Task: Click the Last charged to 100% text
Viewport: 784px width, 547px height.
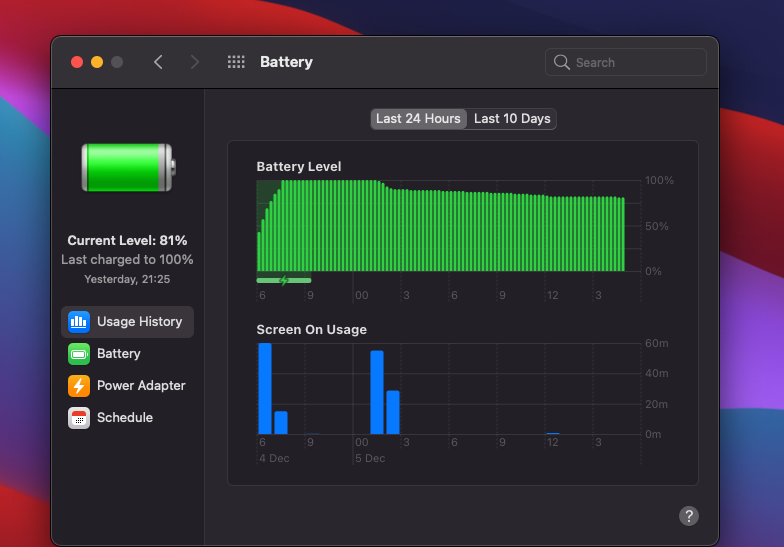Action: click(x=128, y=260)
